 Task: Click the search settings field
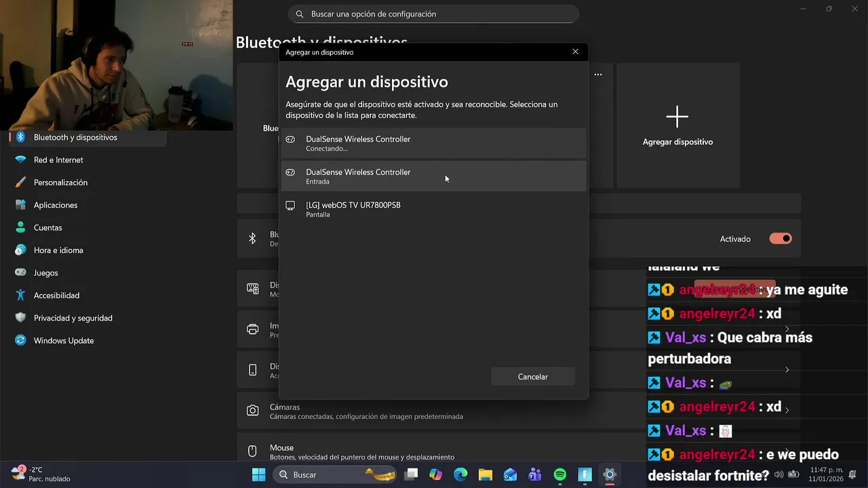pyautogui.click(x=434, y=14)
